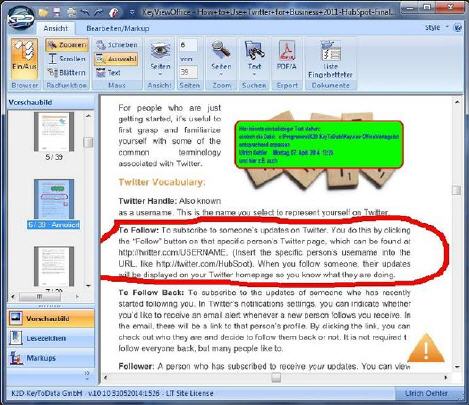Screen dimensions: 469x405
Task: Activate the Schieben mouse mode
Action: pyautogui.click(x=116, y=45)
